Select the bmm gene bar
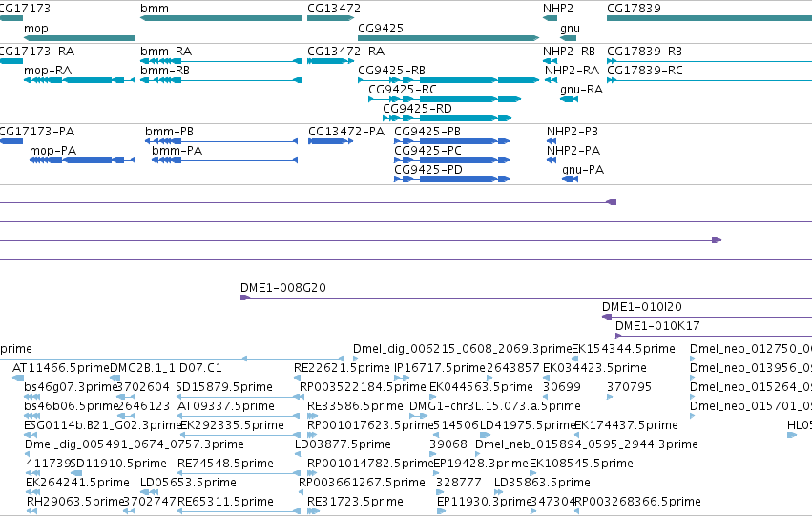 pyautogui.click(x=220, y=18)
